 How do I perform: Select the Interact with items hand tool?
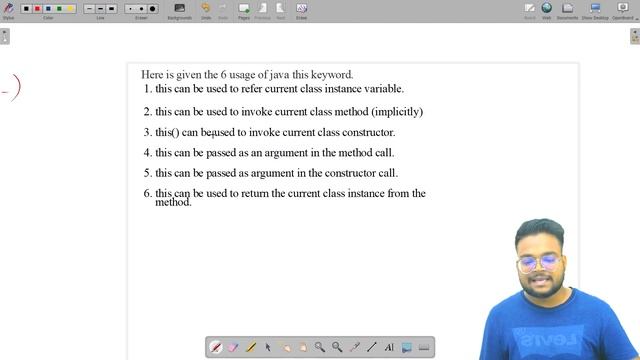[285, 347]
